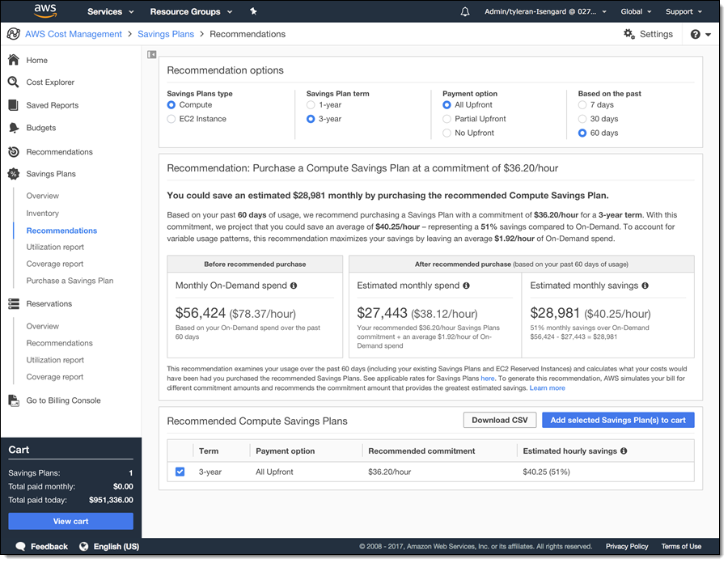Click the Settings gear icon
The width and height of the screenshot is (728, 563).
(629, 34)
